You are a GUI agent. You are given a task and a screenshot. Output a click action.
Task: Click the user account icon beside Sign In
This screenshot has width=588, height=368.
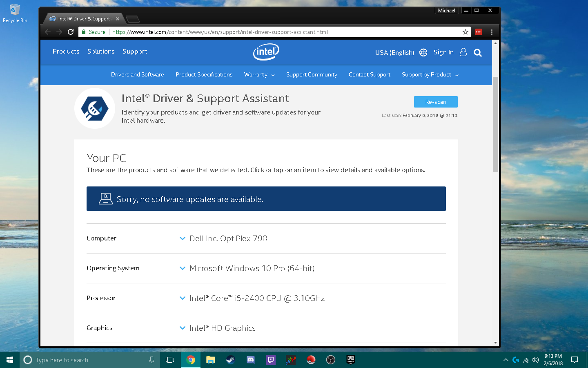coord(463,52)
